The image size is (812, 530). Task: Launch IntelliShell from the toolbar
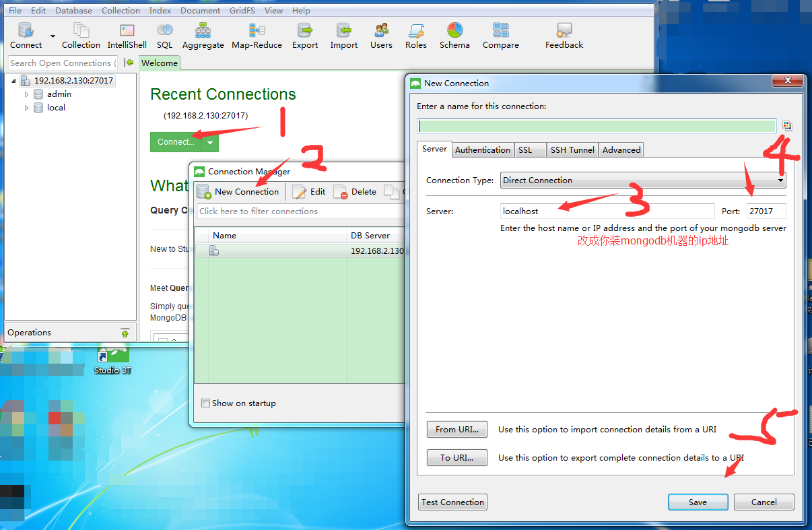tap(127, 36)
